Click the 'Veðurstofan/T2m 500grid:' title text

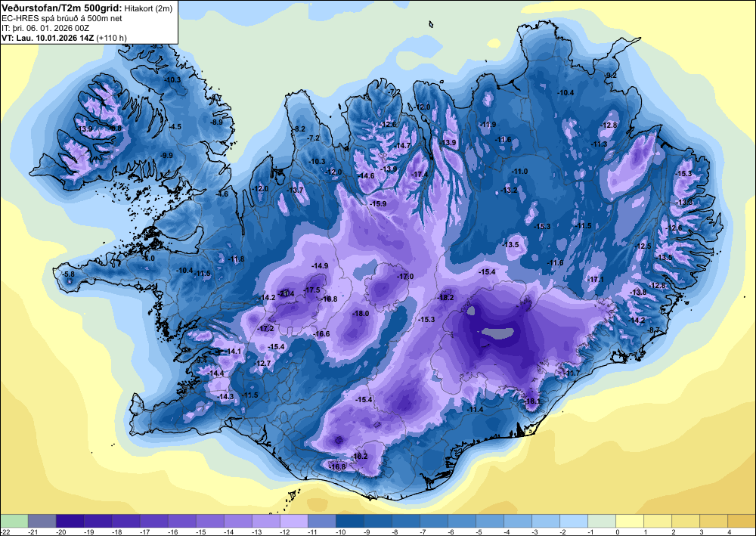[x=62, y=8]
